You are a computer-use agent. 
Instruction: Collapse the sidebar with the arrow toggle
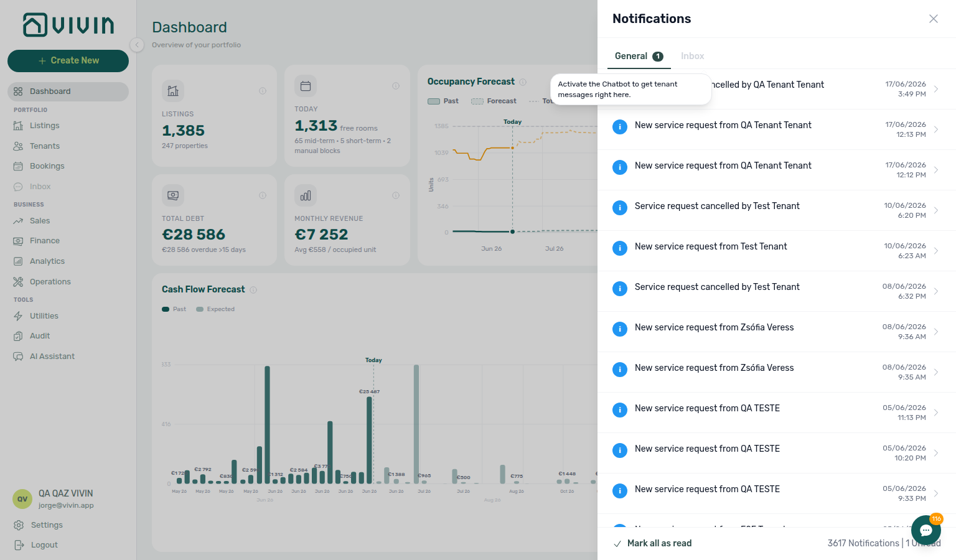137,45
